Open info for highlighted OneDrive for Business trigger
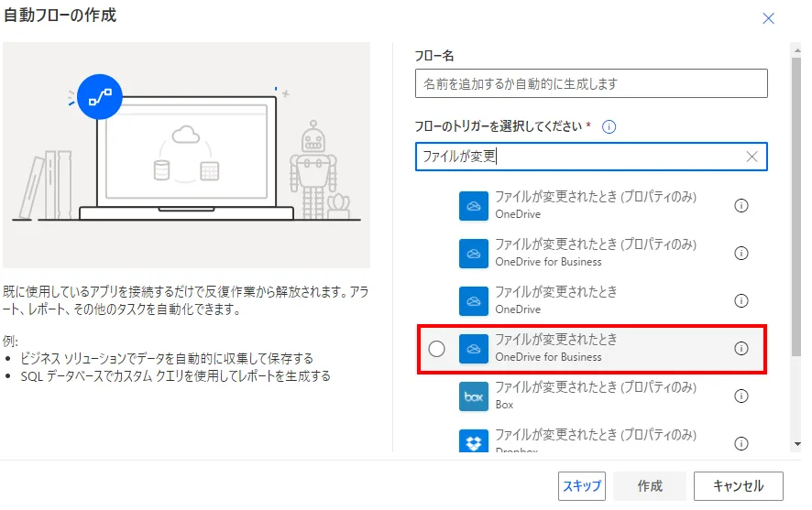 pyautogui.click(x=741, y=349)
